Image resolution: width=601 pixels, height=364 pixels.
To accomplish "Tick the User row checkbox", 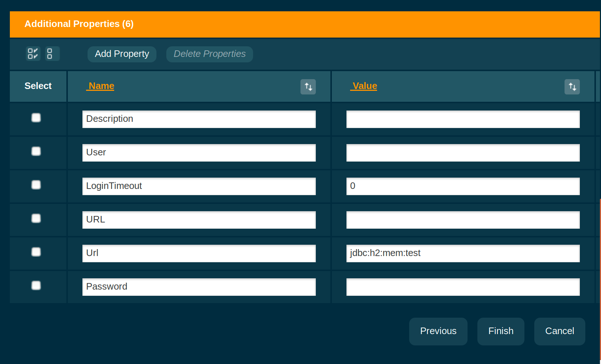I will click(x=36, y=151).
